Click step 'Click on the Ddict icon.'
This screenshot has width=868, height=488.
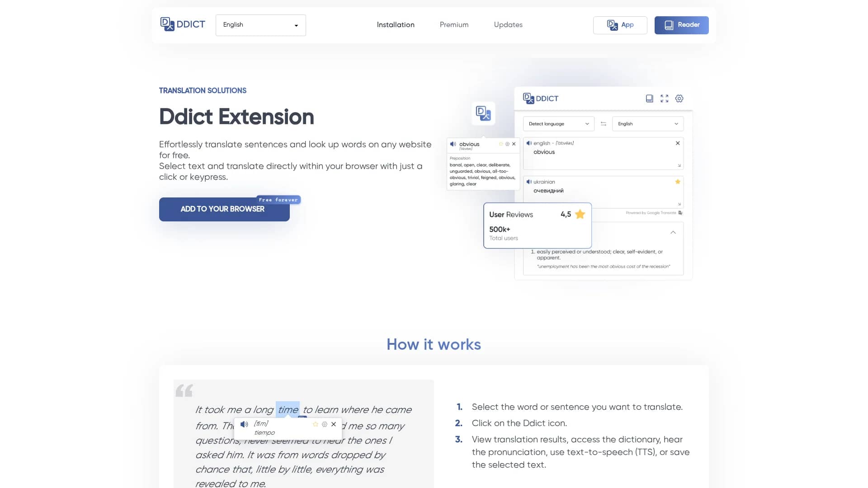click(x=519, y=423)
